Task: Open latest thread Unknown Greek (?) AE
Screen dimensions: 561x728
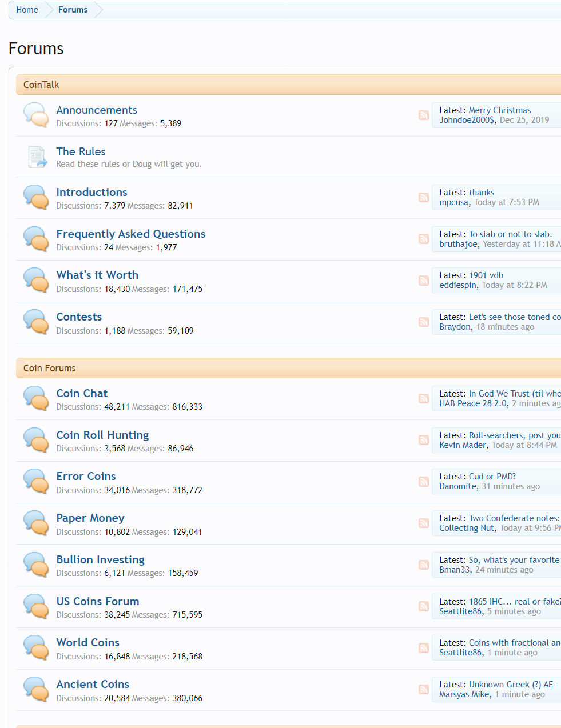Action: (514, 685)
